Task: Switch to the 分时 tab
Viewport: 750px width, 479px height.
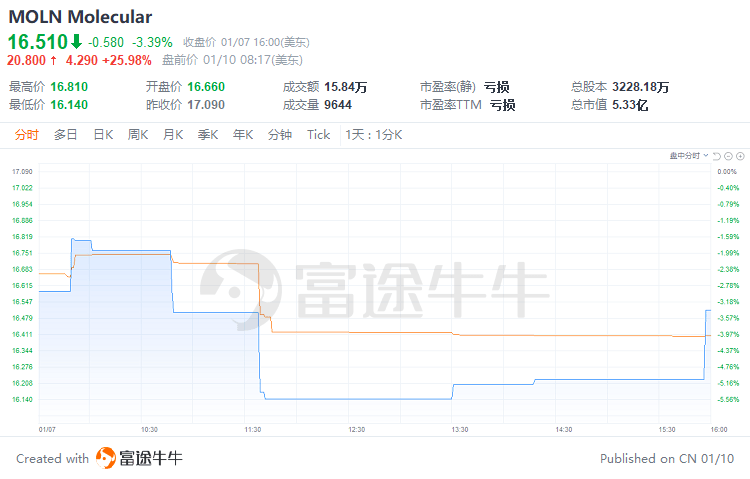Action: [26, 135]
